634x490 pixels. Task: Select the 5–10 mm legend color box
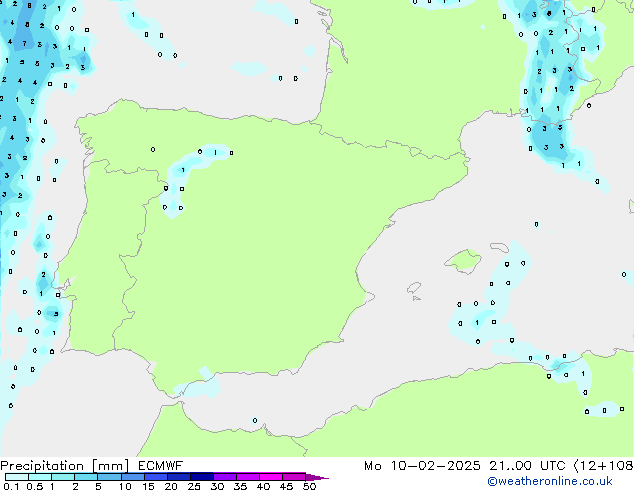point(109,477)
